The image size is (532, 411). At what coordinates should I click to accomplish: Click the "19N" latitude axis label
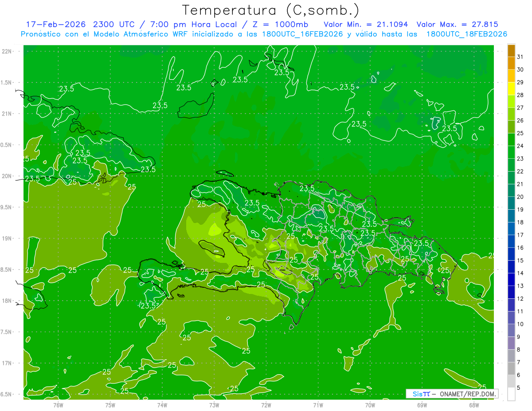click(x=7, y=239)
